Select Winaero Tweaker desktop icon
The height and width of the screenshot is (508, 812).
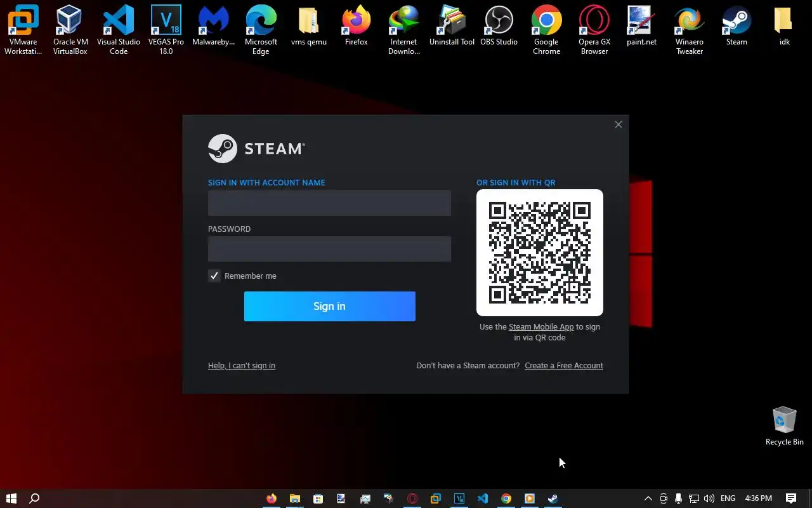tap(689, 30)
